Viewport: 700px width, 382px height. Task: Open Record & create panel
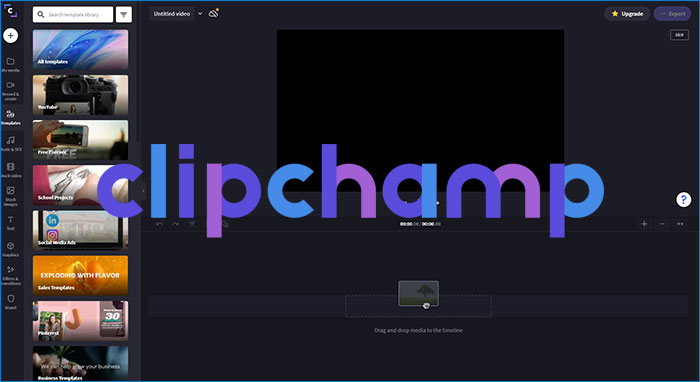pos(10,91)
